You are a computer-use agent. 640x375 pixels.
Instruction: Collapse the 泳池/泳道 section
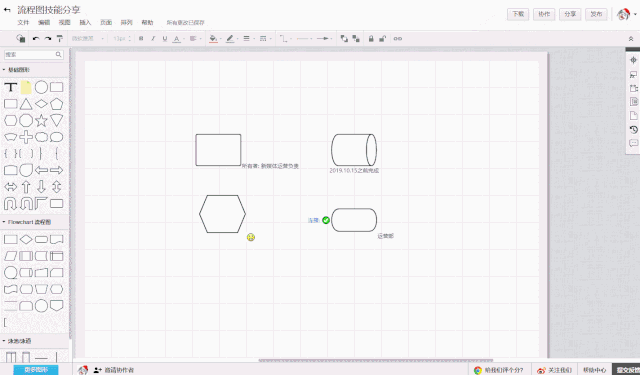17,341
